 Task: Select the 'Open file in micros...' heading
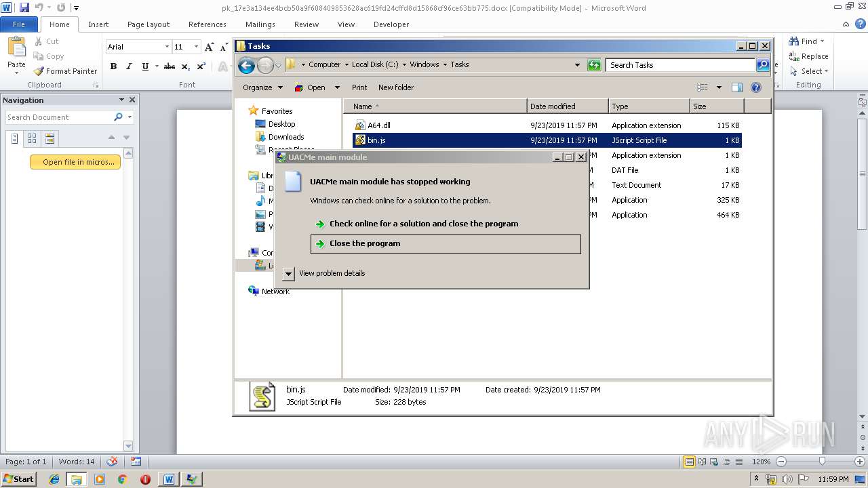click(x=75, y=162)
